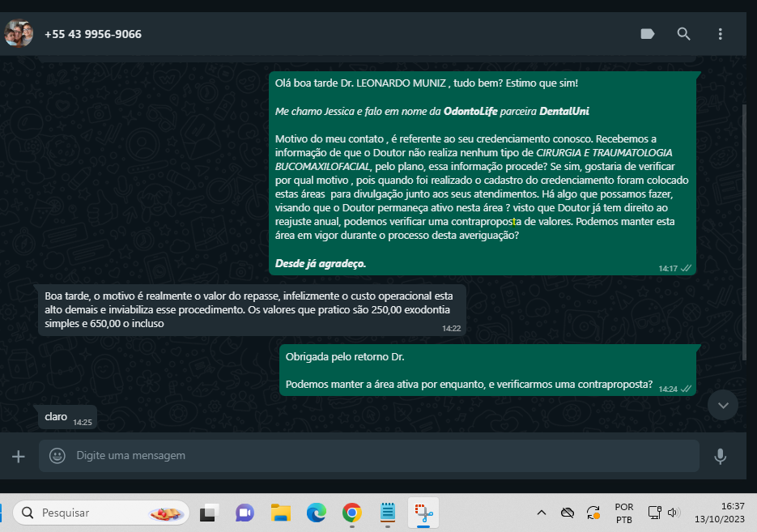757x532 pixels.
Task: Launch Microsoft Edge from the taskbar
Action: 317,513
